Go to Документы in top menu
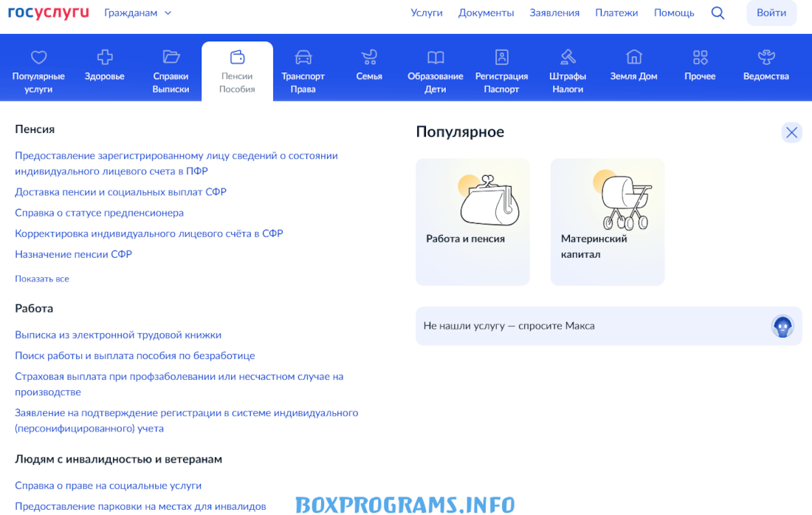Viewport: 812px width, 515px height. [x=486, y=13]
